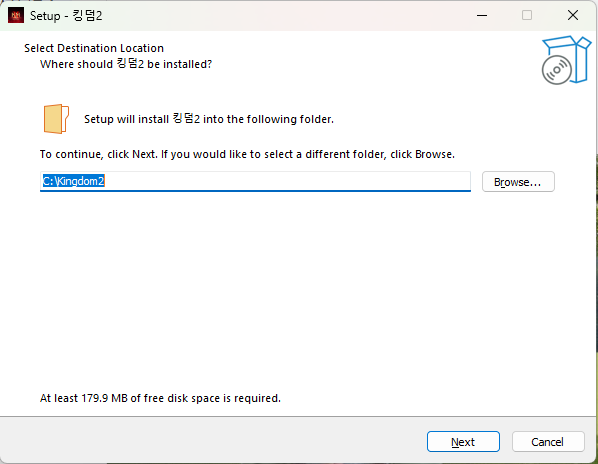Click the Select Destination Location heading
The image size is (598, 464).
click(94, 48)
